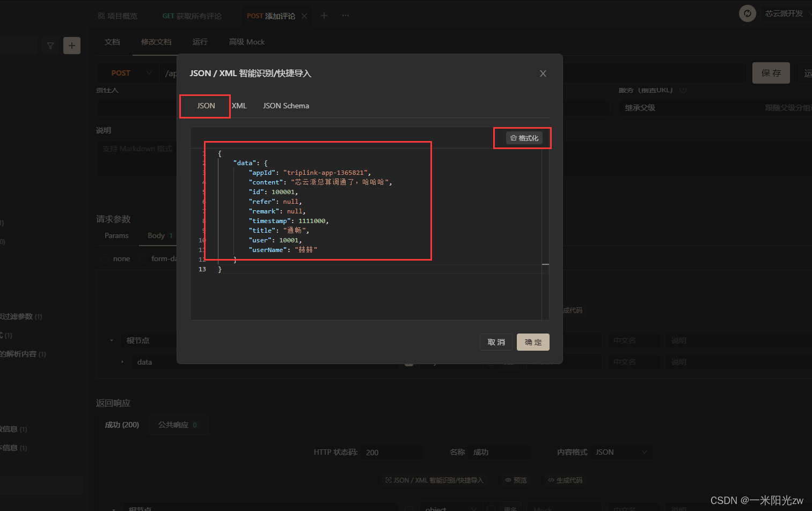Screen dimensions: 812x511
Task: Switch to GET 获取所有评论 tab
Action: 192,16
